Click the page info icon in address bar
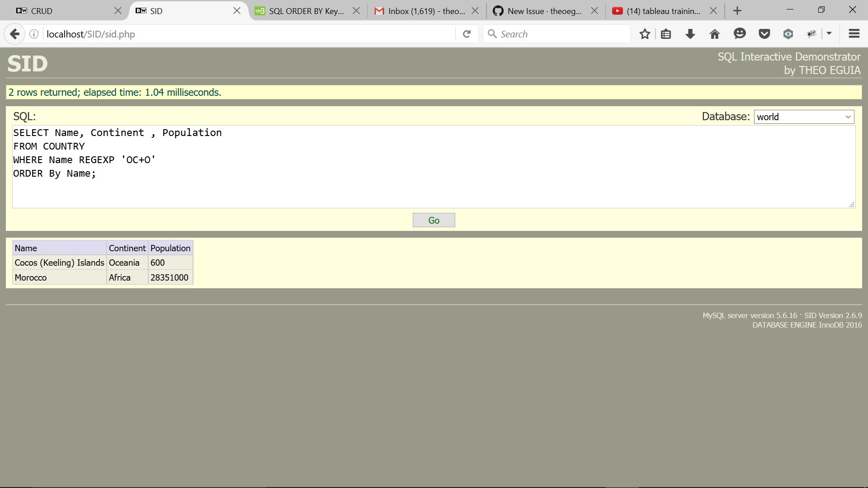868x488 pixels. (x=33, y=34)
